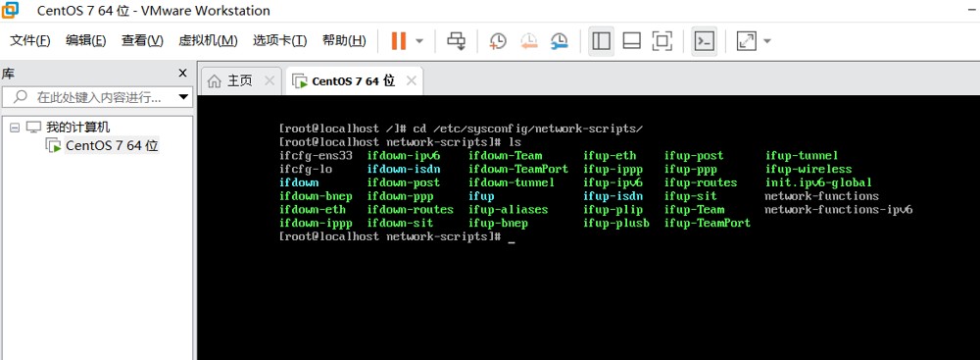Click init.ipv6-global in terminal output
The width and height of the screenshot is (980, 360).
(818, 182)
